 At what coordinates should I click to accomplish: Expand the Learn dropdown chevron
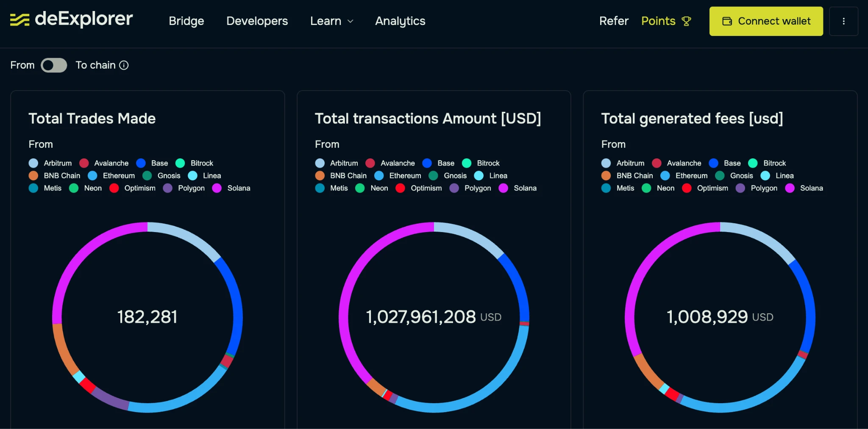tap(351, 21)
